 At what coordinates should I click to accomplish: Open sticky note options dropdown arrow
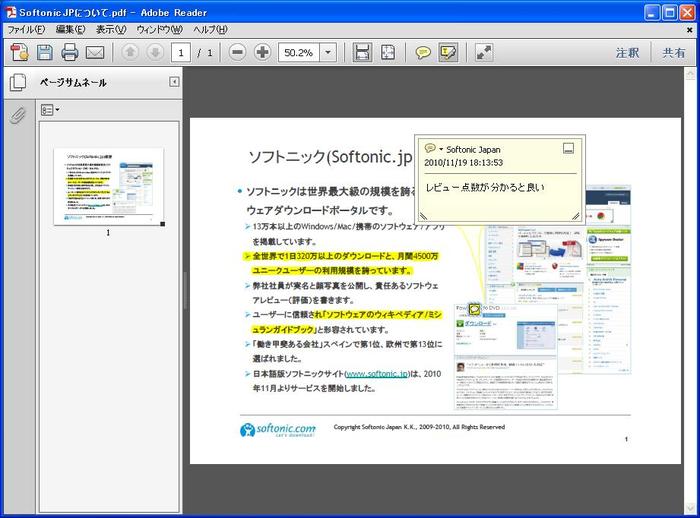coord(441,149)
